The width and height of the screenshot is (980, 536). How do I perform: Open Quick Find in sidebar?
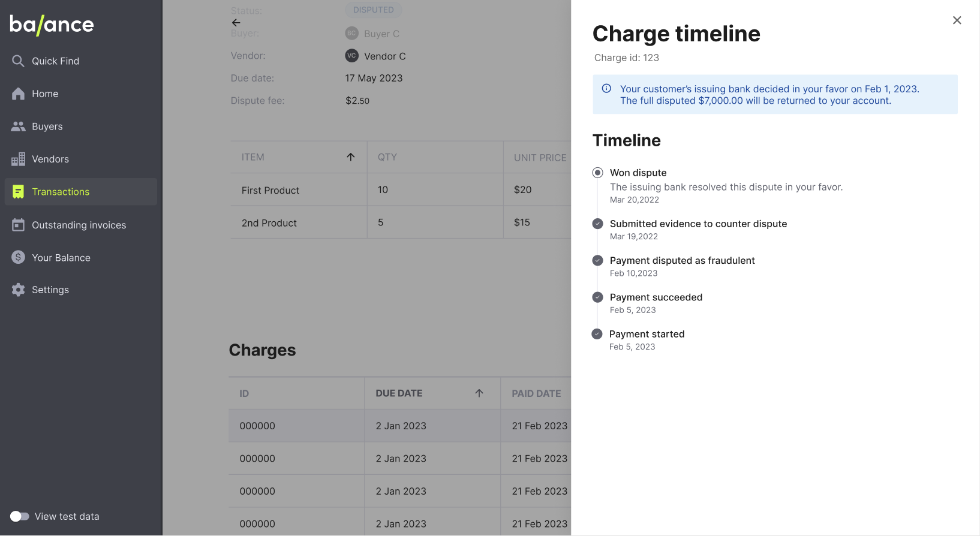[81, 61]
